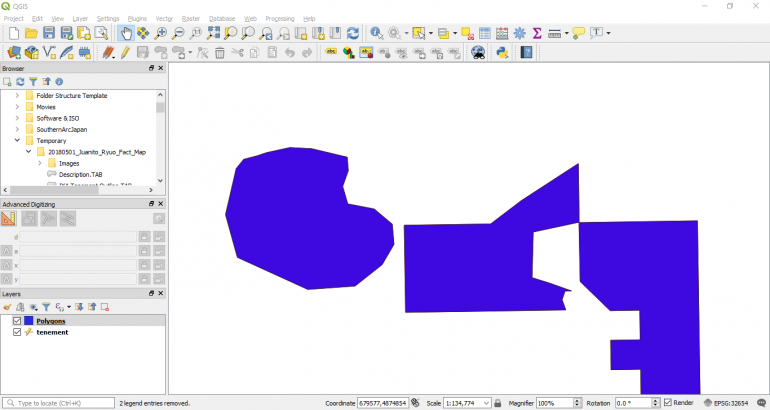Toggle visibility of Polygons layer
Screen dimensions: 770x410
(x=17, y=321)
